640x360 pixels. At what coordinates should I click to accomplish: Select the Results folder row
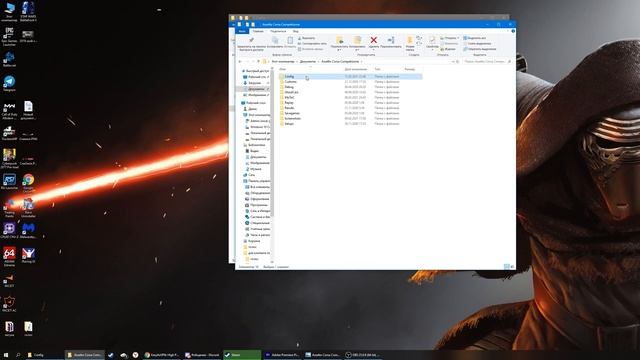(350, 108)
